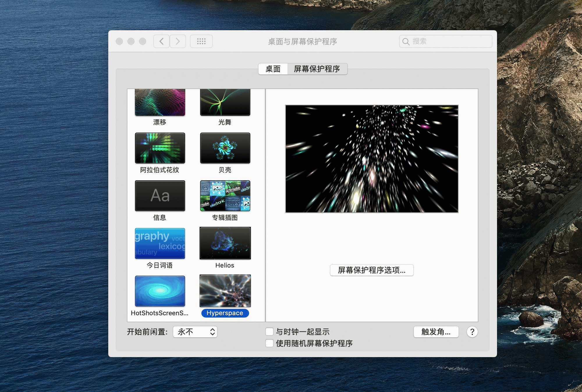Open the 开始前闲置 time dropdown
The width and height of the screenshot is (582, 392).
(x=195, y=332)
